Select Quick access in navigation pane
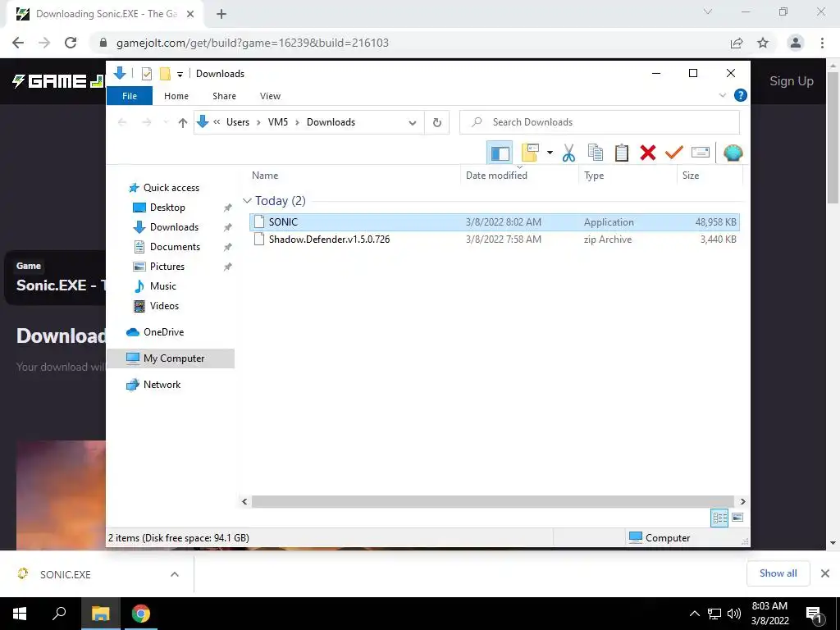This screenshot has width=840, height=630. [171, 188]
